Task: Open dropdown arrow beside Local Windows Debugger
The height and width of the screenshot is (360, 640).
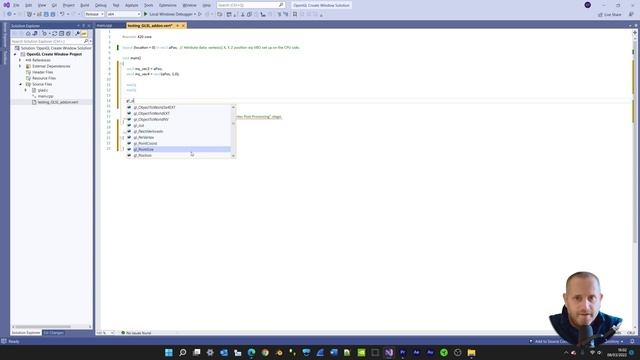Action: tap(195, 14)
